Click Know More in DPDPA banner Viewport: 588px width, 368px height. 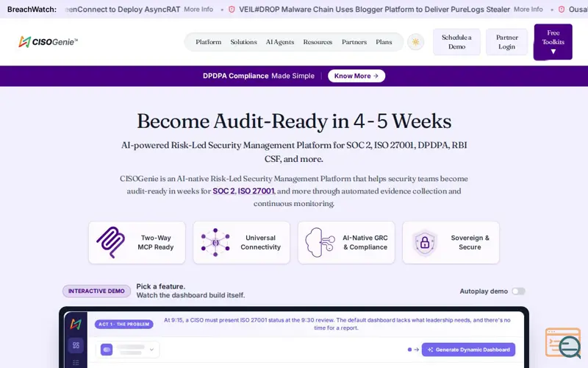[x=356, y=76]
